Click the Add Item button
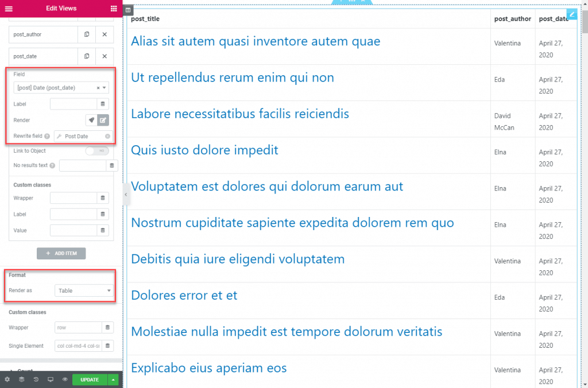 (x=61, y=253)
